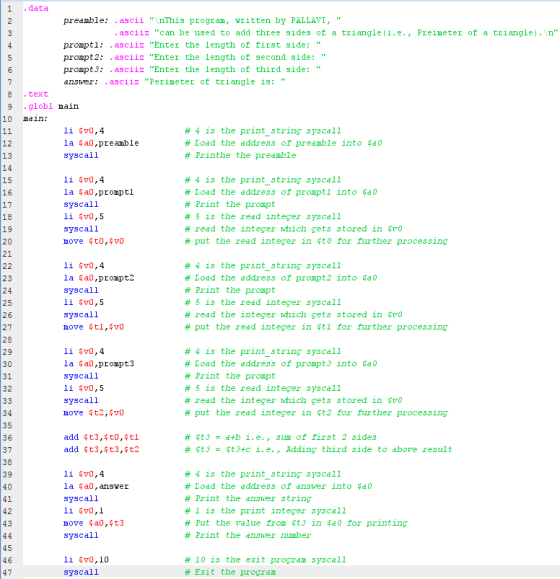
Task: Click 'move $t0,$v0' instruction
Action: (94, 241)
